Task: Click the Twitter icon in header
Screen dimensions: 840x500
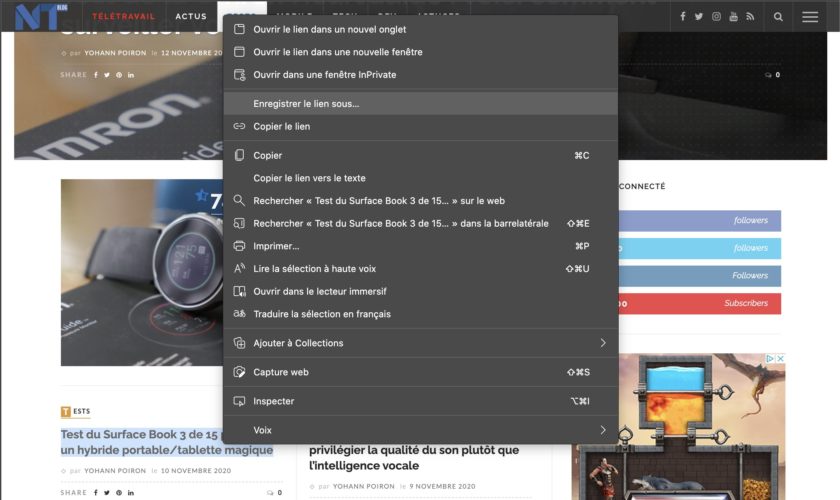Action: point(699,17)
